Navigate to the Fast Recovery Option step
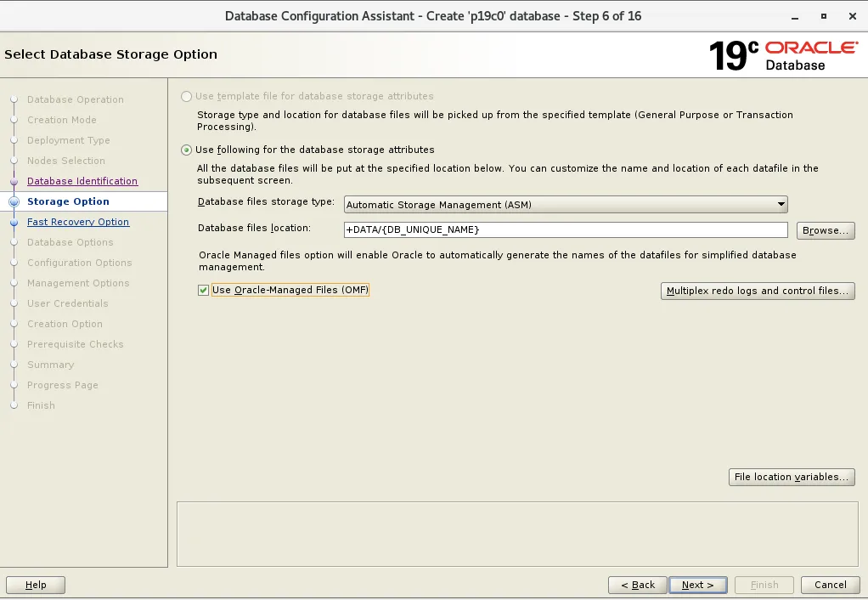The image size is (868, 600). pyautogui.click(x=78, y=222)
